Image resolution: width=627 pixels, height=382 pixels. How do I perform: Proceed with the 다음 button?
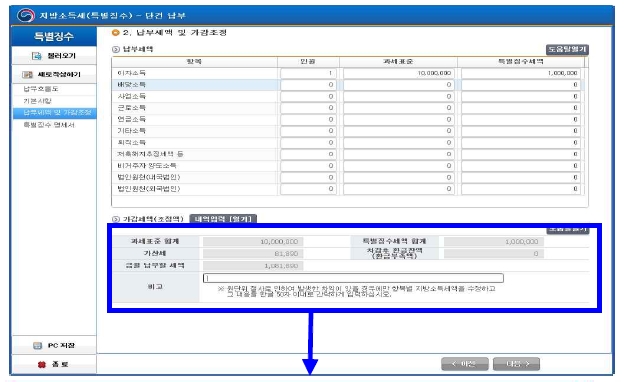517,364
